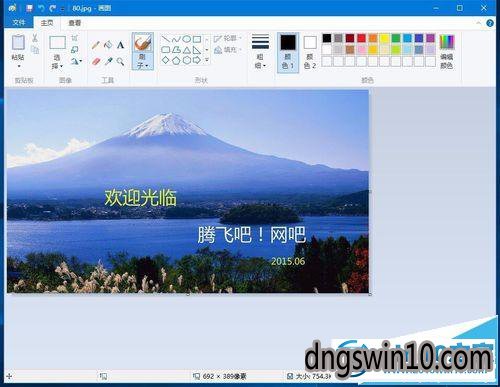Viewport: 500px width, 387px height.
Task: Choose the Hexagon shape
Action: click(186, 60)
